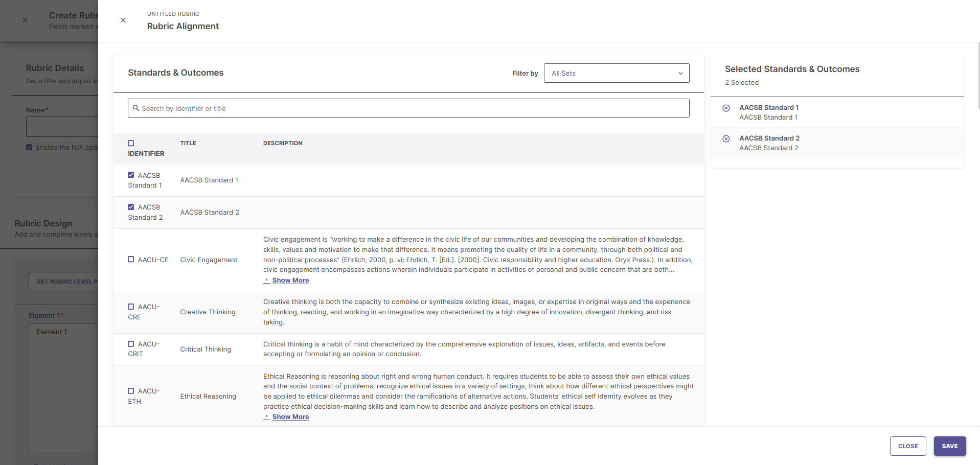Viewport: 980px width, 465px height.
Task: Check the AACU-CRIT Critical Thinking checkbox
Action: (131, 344)
